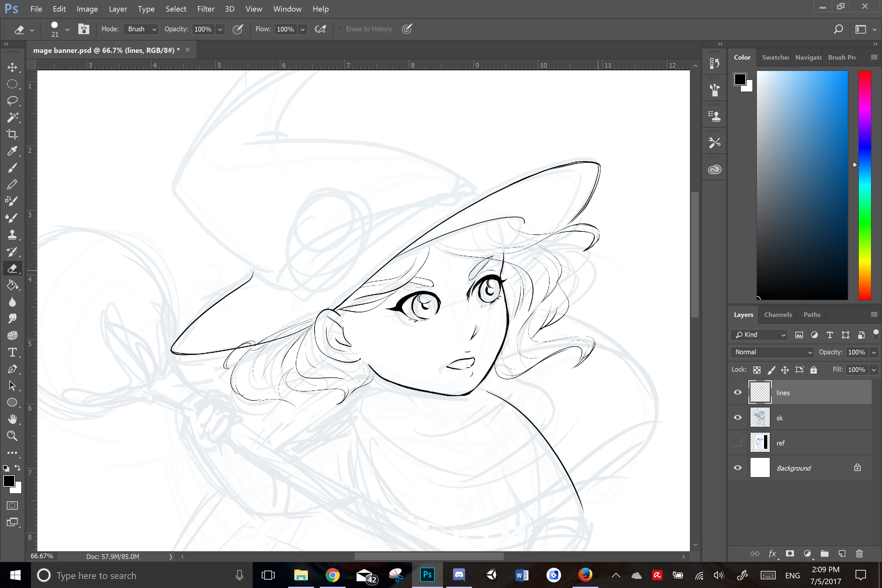This screenshot has height=588, width=882.
Task: Click the lines layer thumbnail
Action: tap(760, 392)
